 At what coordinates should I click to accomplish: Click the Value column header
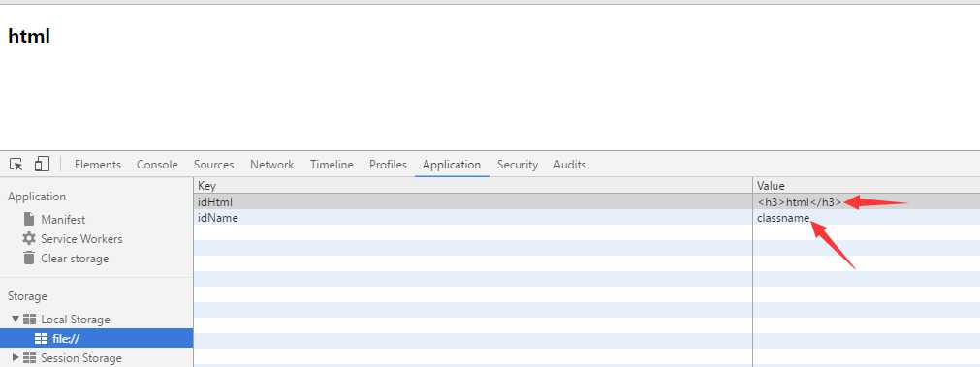(x=867, y=185)
